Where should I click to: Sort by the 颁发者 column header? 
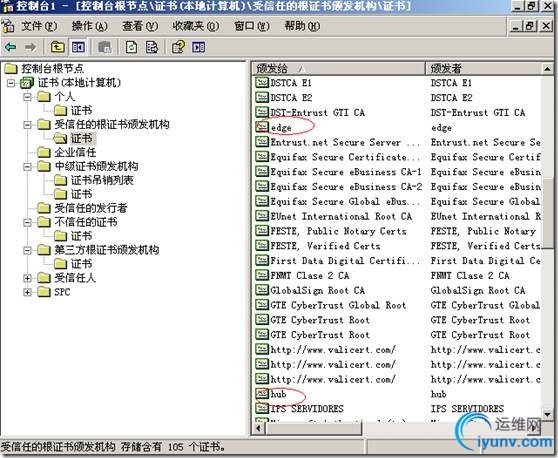[484, 68]
